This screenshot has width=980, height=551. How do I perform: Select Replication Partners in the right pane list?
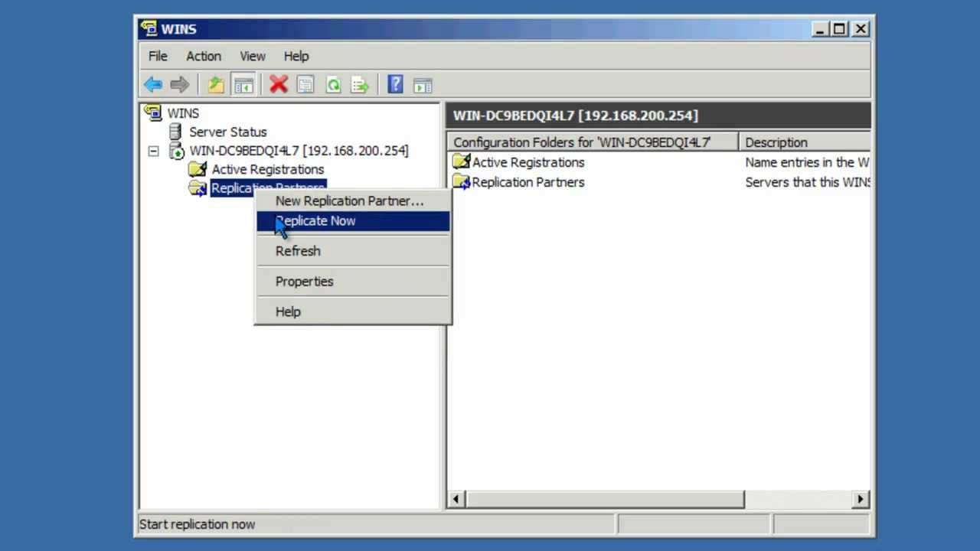[528, 182]
